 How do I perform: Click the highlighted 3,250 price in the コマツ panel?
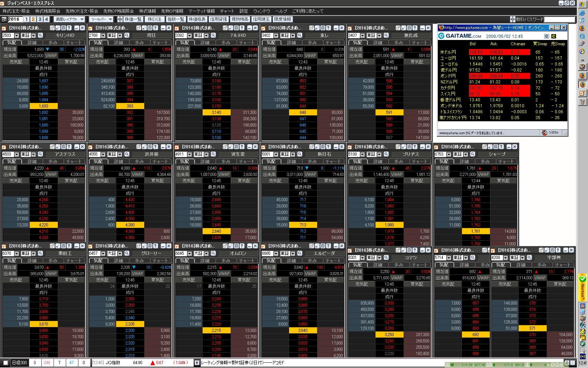[x=390, y=335]
